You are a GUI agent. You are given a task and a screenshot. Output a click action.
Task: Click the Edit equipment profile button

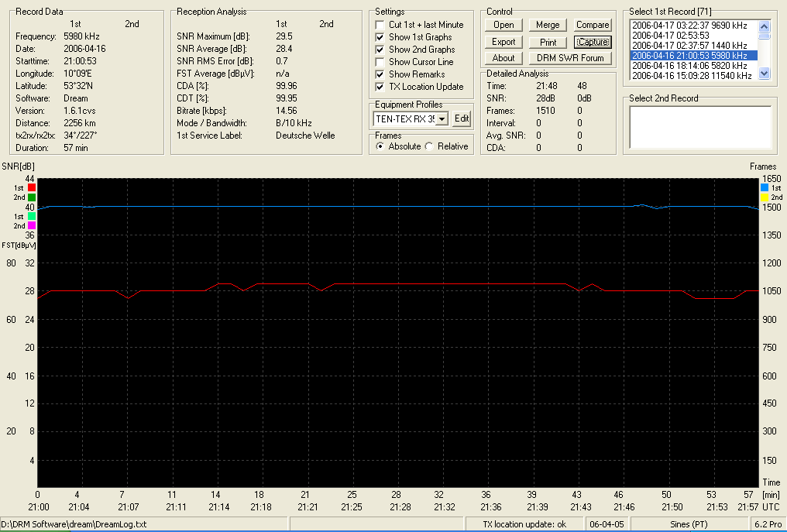[x=462, y=119]
